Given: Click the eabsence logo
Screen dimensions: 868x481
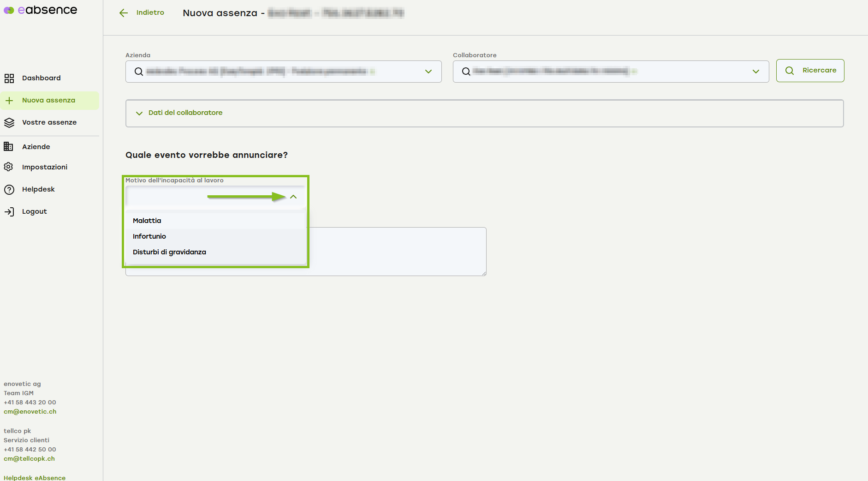Looking at the screenshot, I should [41, 10].
